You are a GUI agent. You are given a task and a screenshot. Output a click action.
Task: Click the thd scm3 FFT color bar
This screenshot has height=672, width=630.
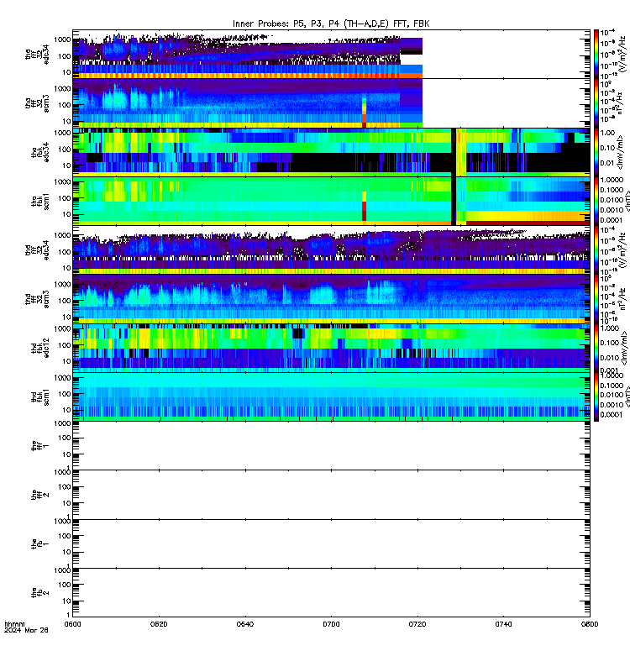click(596, 299)
